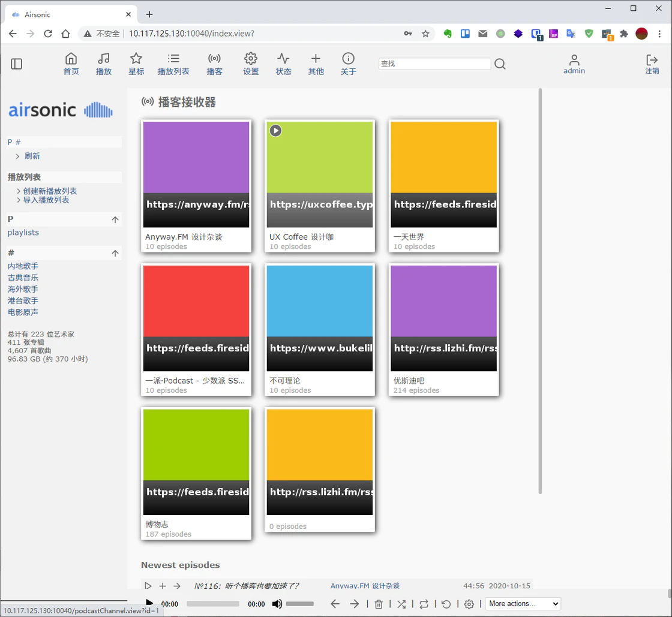The height and width of the screenshot is (617, 672).
Task: Click the 关于 (About) info icon
Action: coord(348,59)
